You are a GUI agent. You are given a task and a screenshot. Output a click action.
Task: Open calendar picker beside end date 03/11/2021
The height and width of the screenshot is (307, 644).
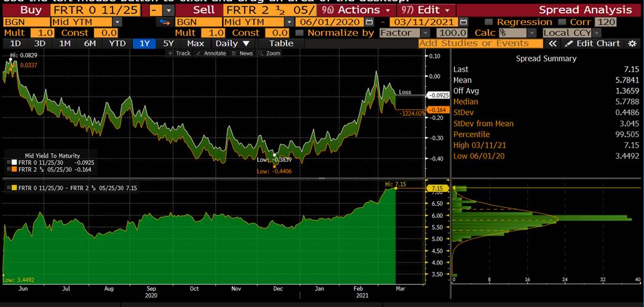[464, 22]
